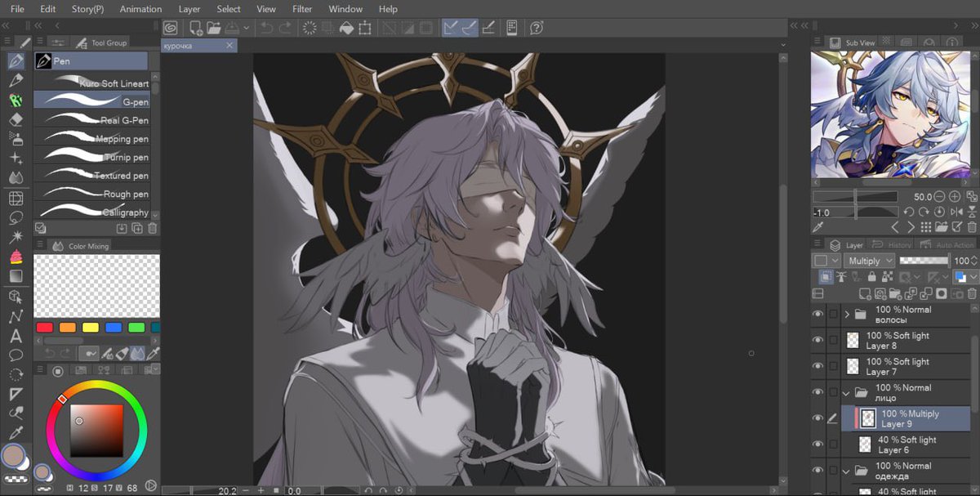Select the Balloon tool

(x=16, y=355)
